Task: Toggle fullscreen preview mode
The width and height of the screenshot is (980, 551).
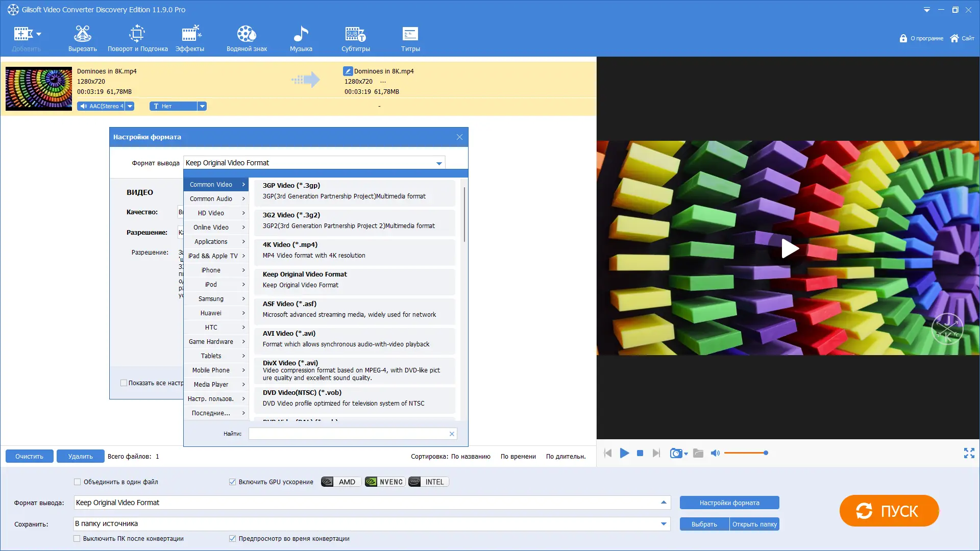Action: [x=969, y=453]
